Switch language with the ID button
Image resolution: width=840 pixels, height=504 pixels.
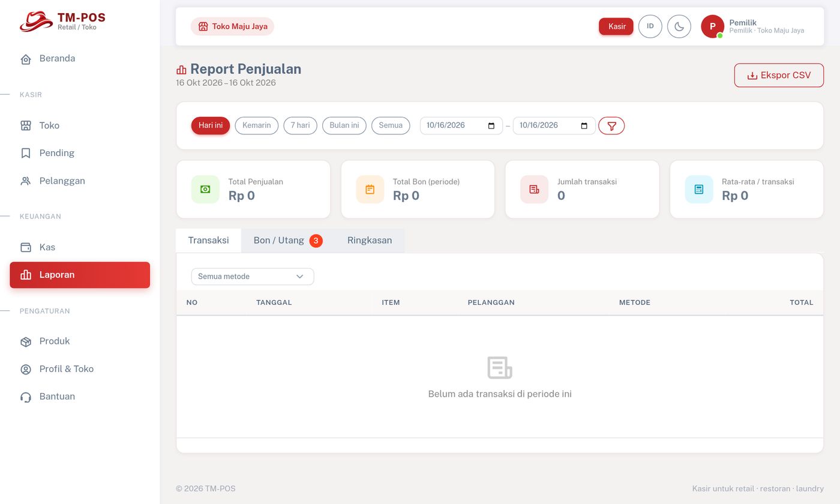[650, 26]
